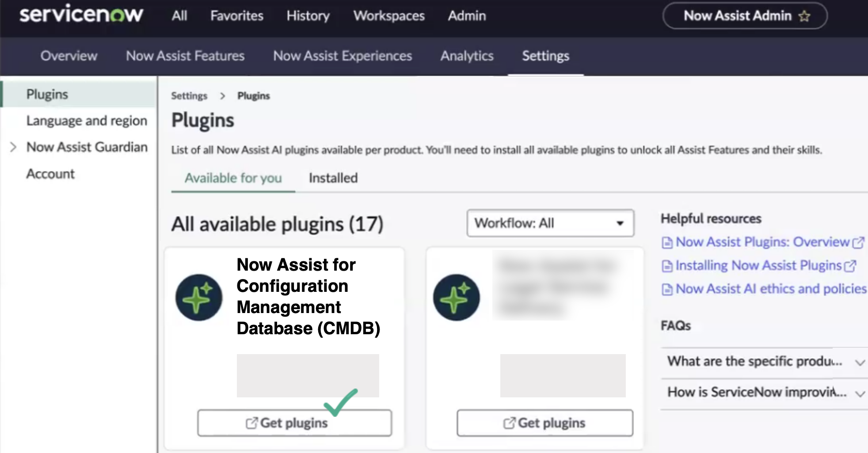The width and height of the screenshot is (868, 453).
Task: Click the FAQs heading
Action: coord(675,326)
